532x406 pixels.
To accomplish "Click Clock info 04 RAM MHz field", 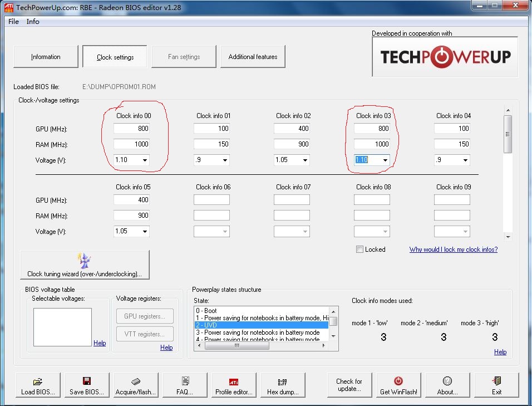I will click(x=452, y=144).
